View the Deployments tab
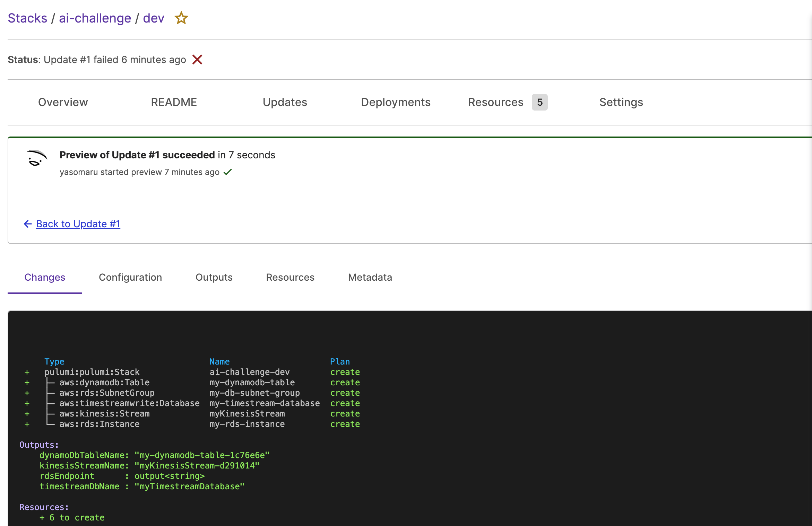812x526 pixels. [396, 102]
